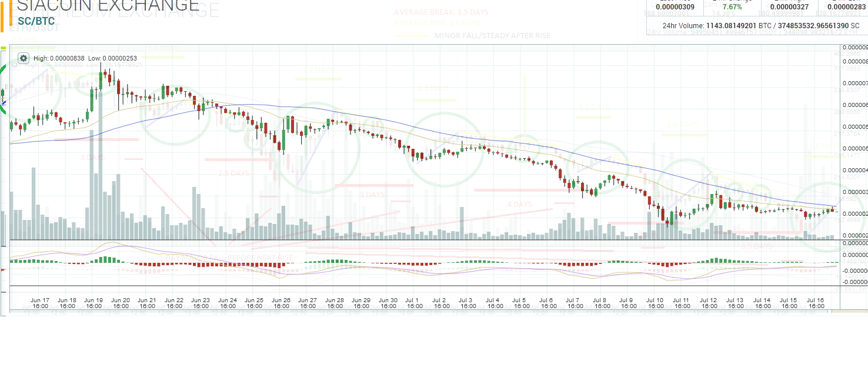Open the chart settings gear icon

(24, 58)
